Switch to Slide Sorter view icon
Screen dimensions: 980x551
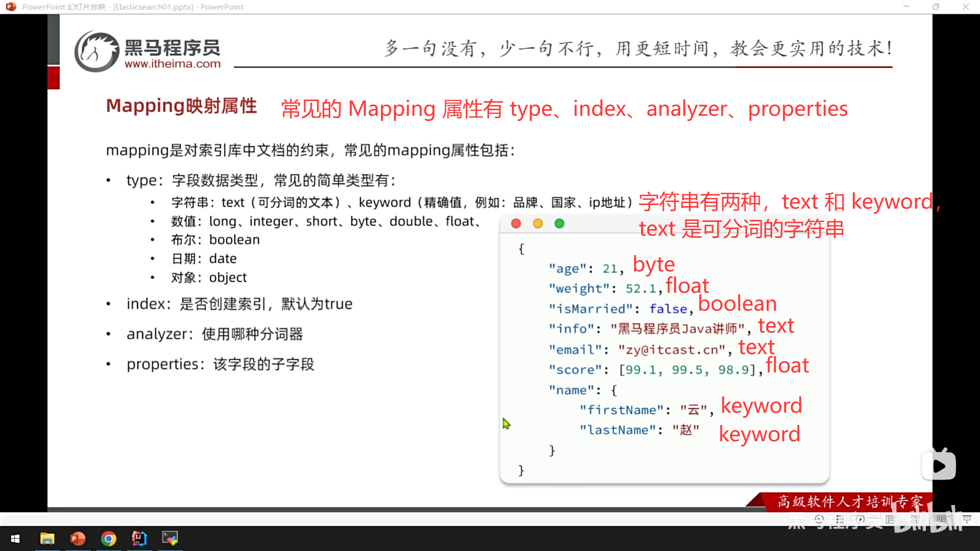coord(916,519)
